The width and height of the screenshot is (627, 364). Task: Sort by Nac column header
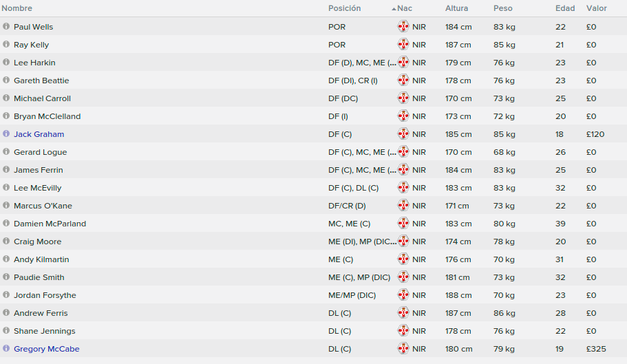(x=404, y=8)
